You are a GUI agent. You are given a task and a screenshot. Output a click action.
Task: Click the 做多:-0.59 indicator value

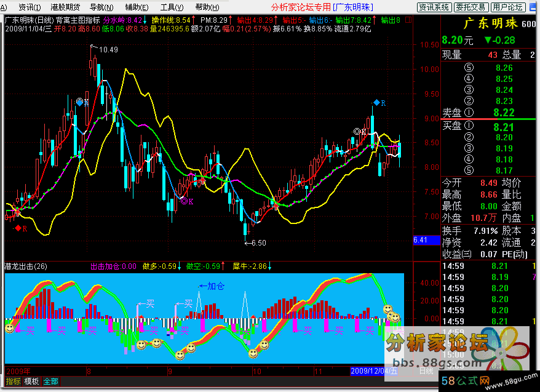tap(162, 266)
